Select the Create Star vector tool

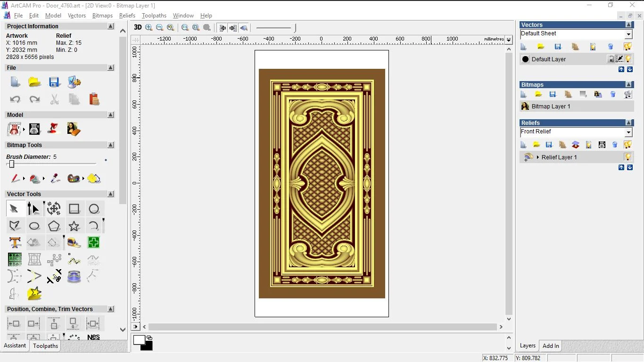point(74,226)
